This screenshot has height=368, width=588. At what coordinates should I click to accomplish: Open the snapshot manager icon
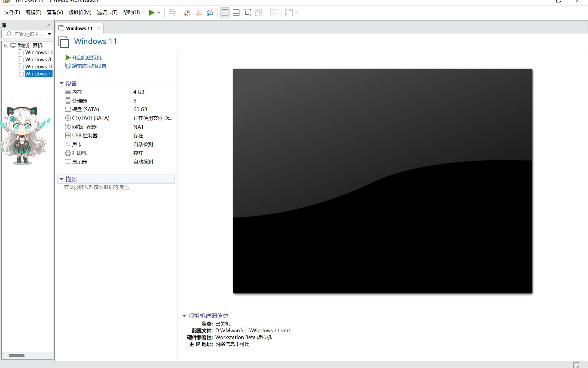tap(210, 13)
